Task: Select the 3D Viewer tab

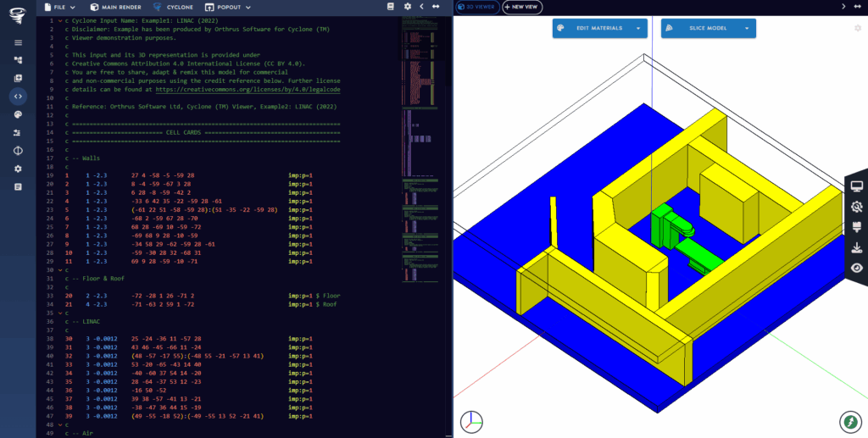Action: pyautogui.click(x=477, y=6)
